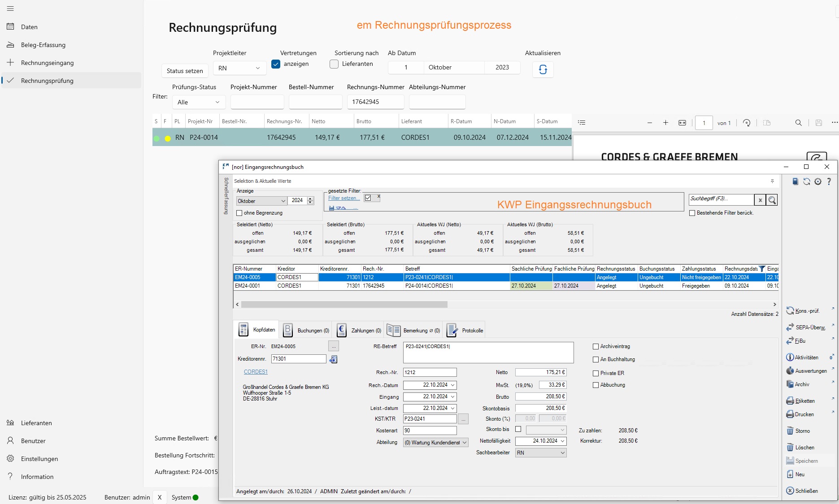Click the Storno trash button
The image size is (839, 504).
798,431
